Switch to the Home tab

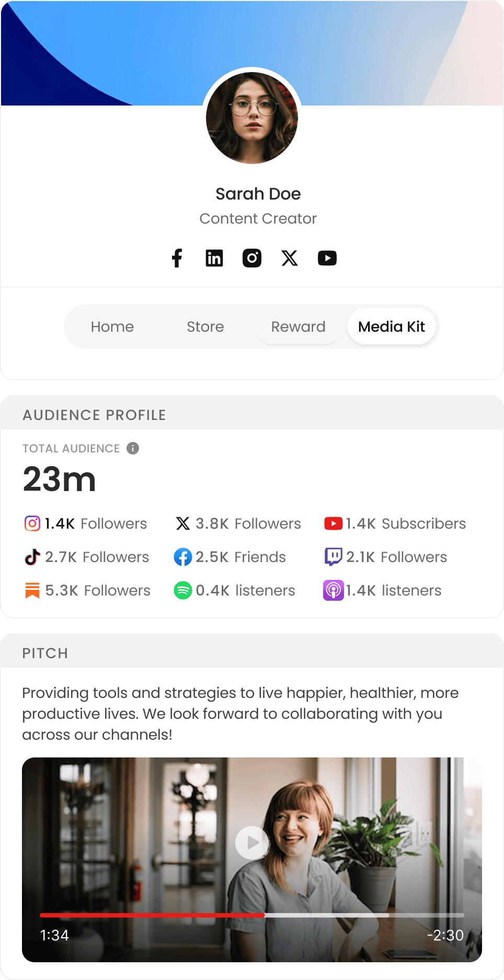point(112,326)
